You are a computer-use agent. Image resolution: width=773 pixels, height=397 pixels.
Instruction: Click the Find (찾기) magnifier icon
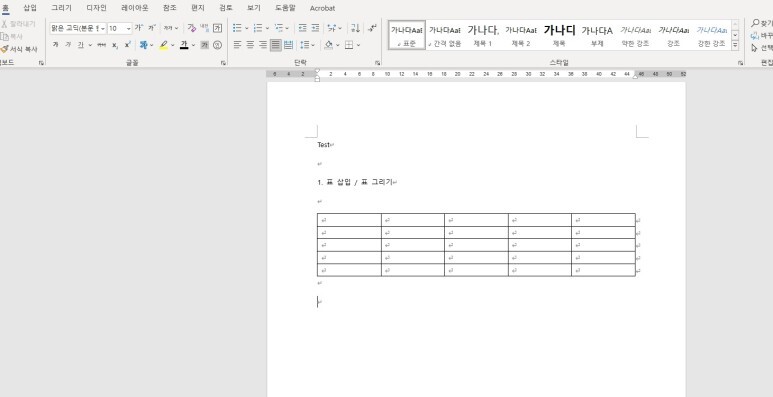(755, 23)
